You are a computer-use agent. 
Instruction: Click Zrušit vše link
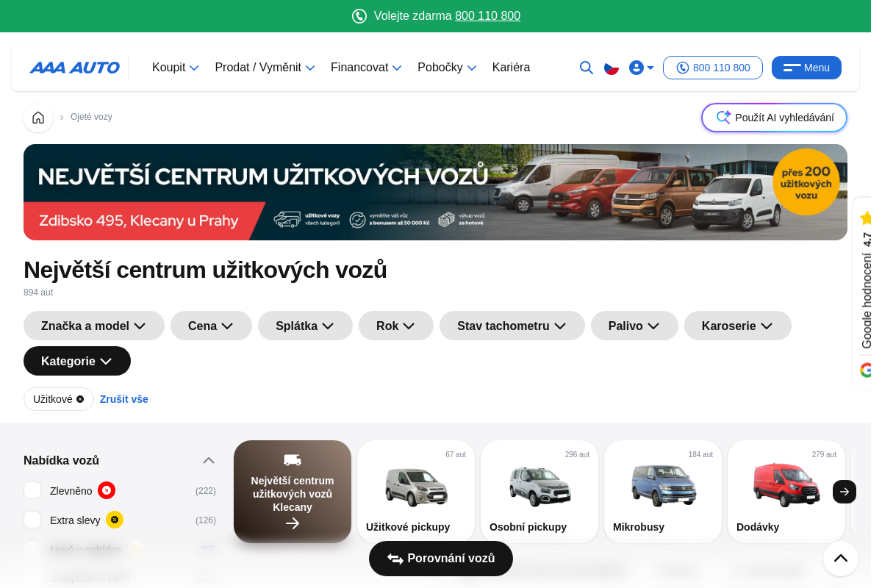[124, 399]
